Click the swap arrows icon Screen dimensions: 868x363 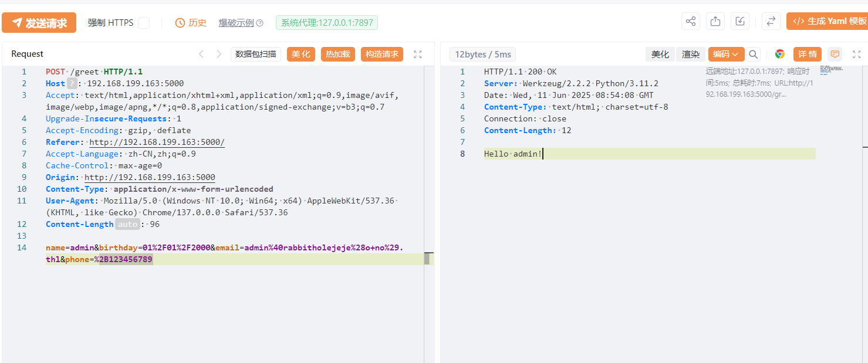click(x=771, y=22)
